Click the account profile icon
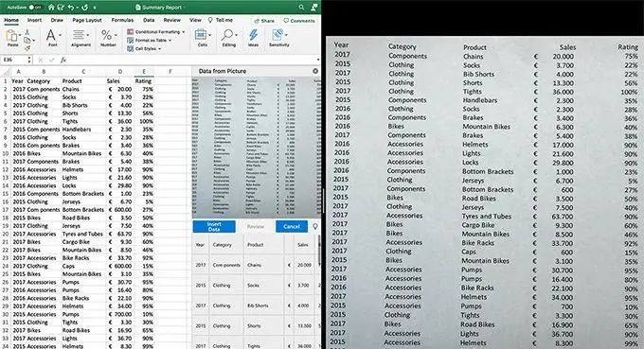 coord(314,8)
